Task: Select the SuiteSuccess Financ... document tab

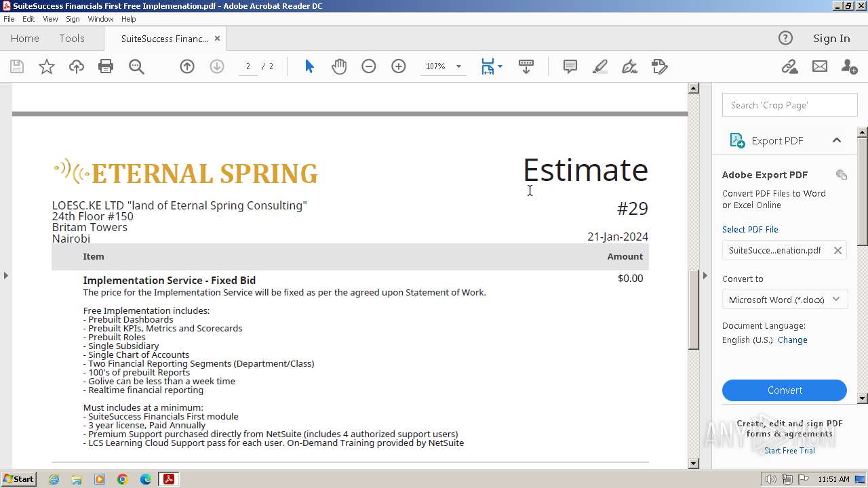Action: [x=164, y=39]
